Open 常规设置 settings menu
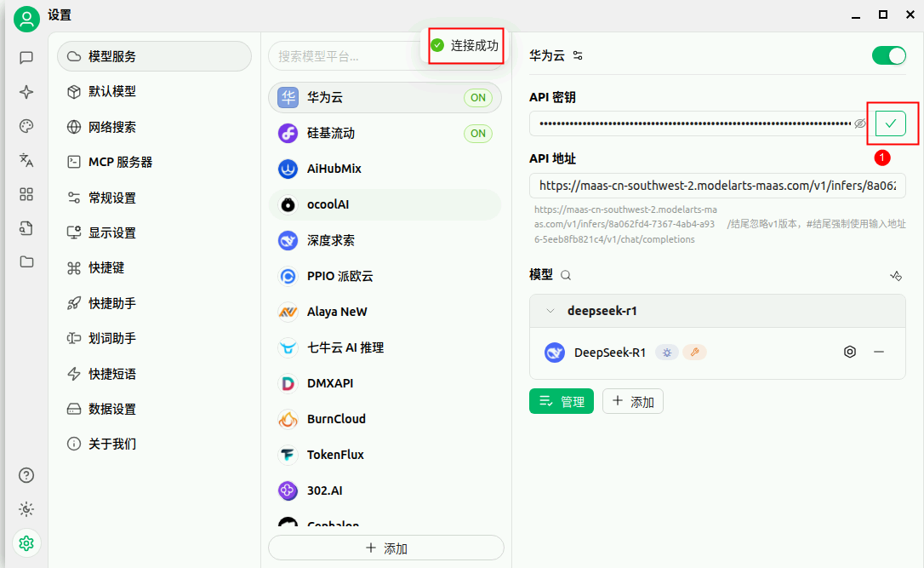 coord(154,198)
